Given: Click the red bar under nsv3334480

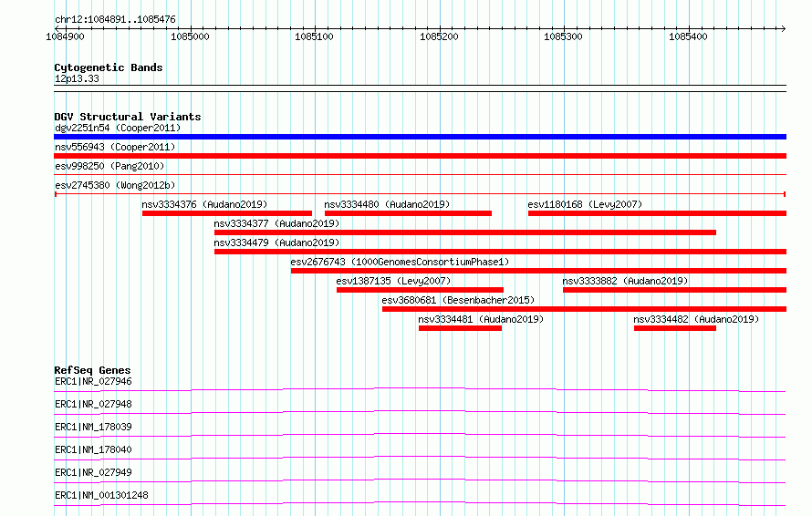Looking at the screenshot, I should point(408,213).
